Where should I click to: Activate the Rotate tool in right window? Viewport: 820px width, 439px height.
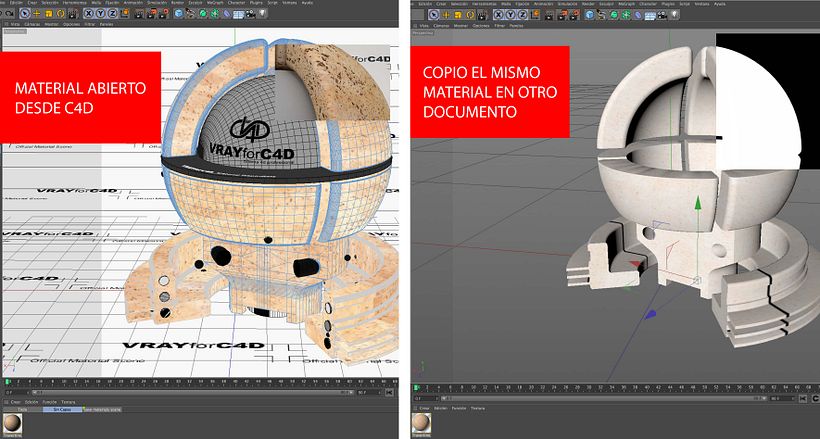tap(470, 15)
